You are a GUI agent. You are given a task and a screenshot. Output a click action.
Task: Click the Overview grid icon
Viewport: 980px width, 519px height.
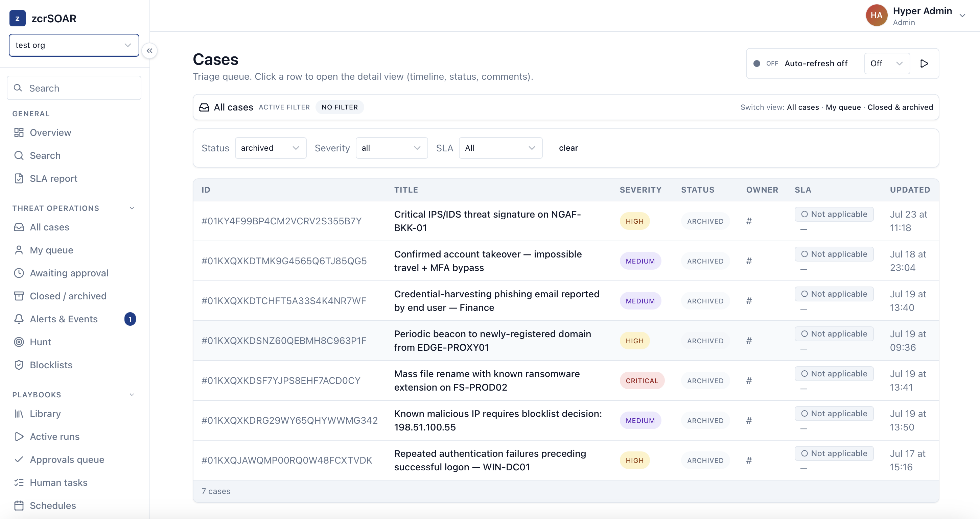coord(19,132)
